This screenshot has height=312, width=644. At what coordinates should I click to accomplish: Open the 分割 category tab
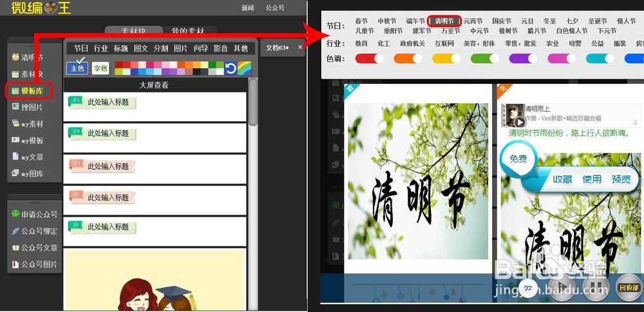[160, 48]
